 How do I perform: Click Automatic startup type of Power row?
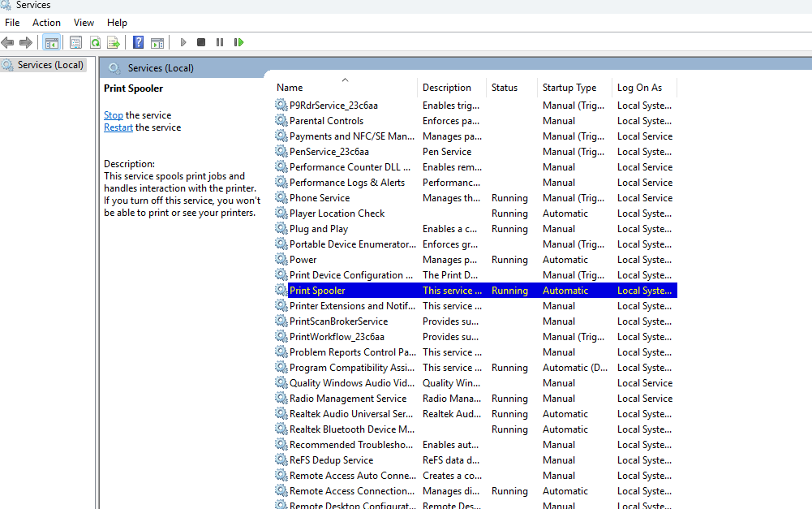tap(565, 260)
